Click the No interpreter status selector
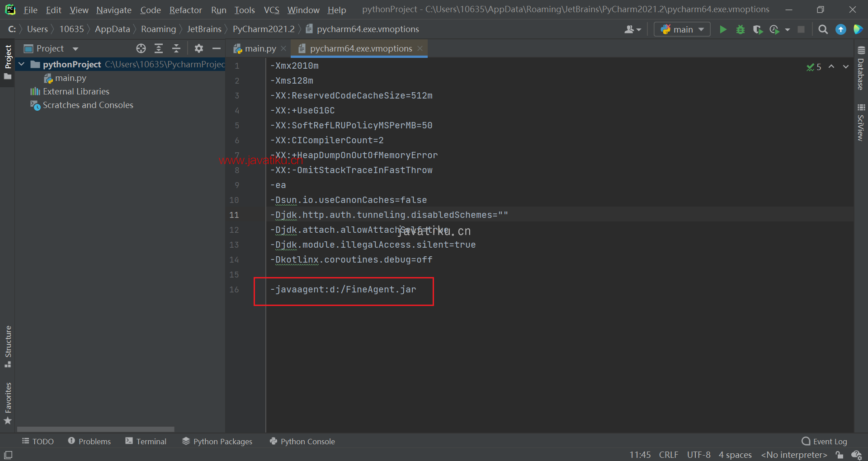The height and width of the screenshot is (461, 868). [x=794, y=455]
